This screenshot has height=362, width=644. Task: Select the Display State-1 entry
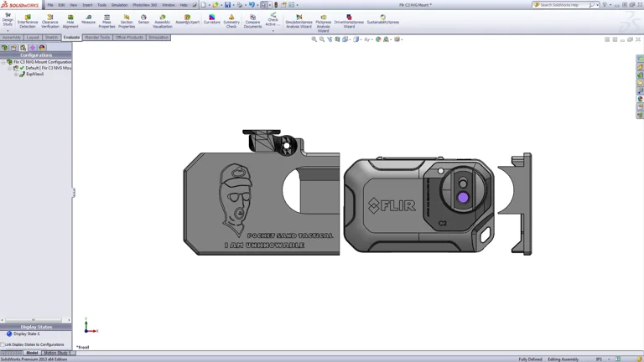tap(26, 334)
